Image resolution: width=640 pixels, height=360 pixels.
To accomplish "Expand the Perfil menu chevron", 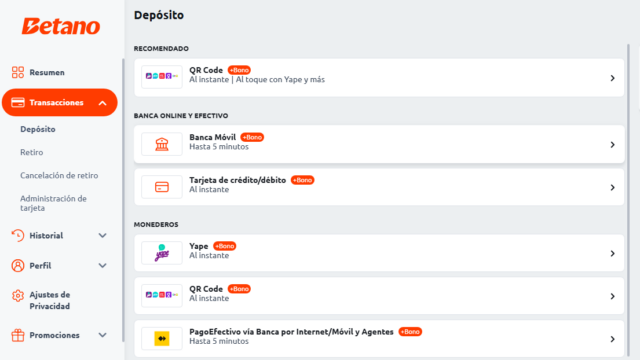I will pos(102,266).
